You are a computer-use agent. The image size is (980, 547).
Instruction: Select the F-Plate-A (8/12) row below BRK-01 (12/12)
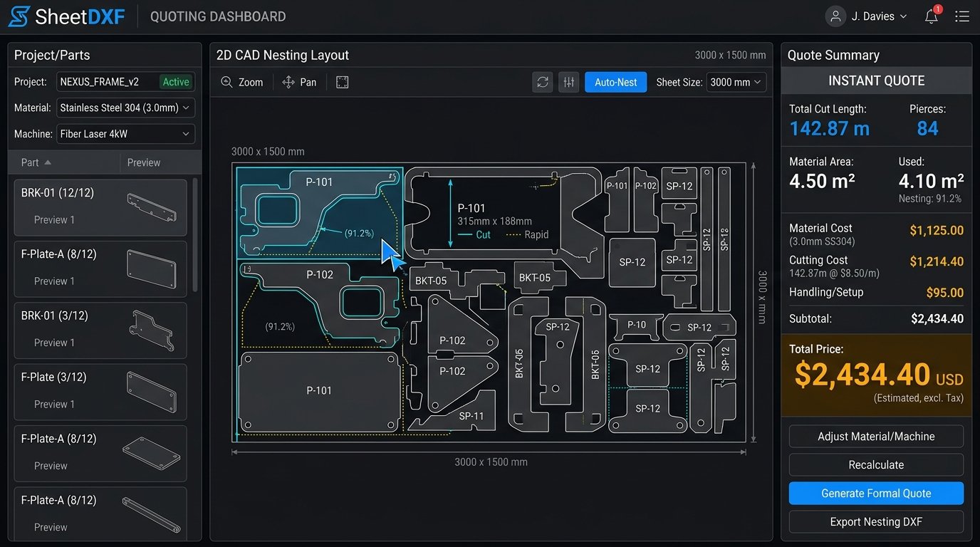pos(100,269)
